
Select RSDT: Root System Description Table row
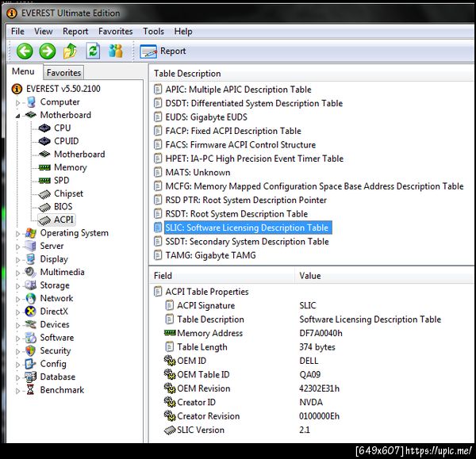pyautogui.click(x=231, y=214)
